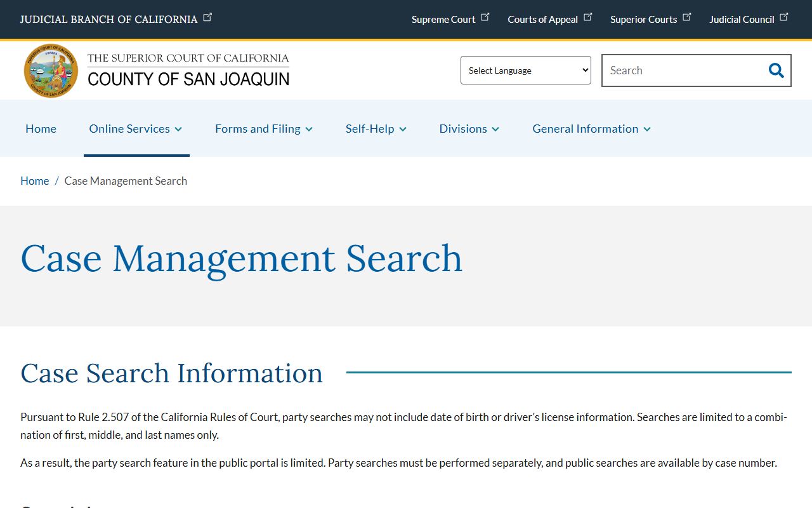Click external link icon beside Judicial Branch of California
812x508 pixels.
click(x=207, y=17)
